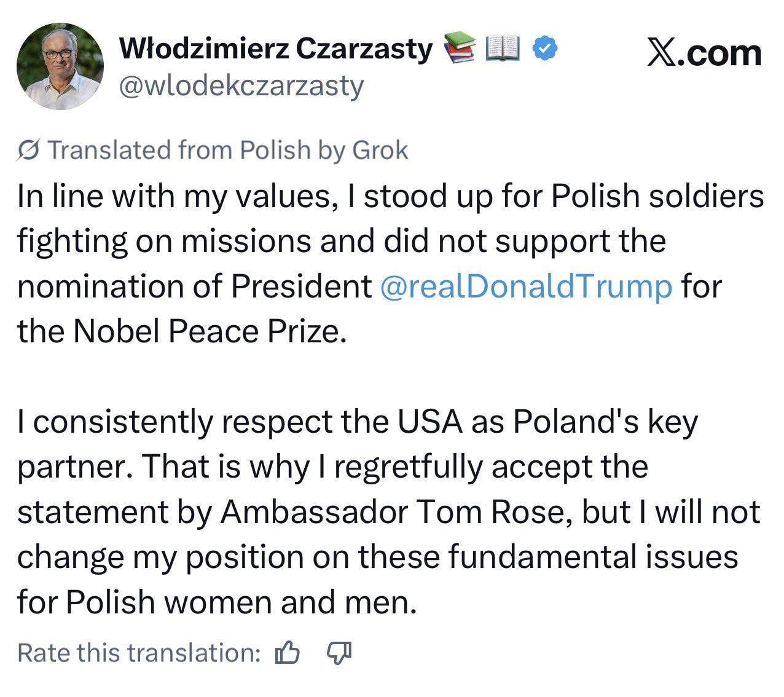Click the X.com logo
Viewport: 784px width, 697px height.
(x=704, y=53)
